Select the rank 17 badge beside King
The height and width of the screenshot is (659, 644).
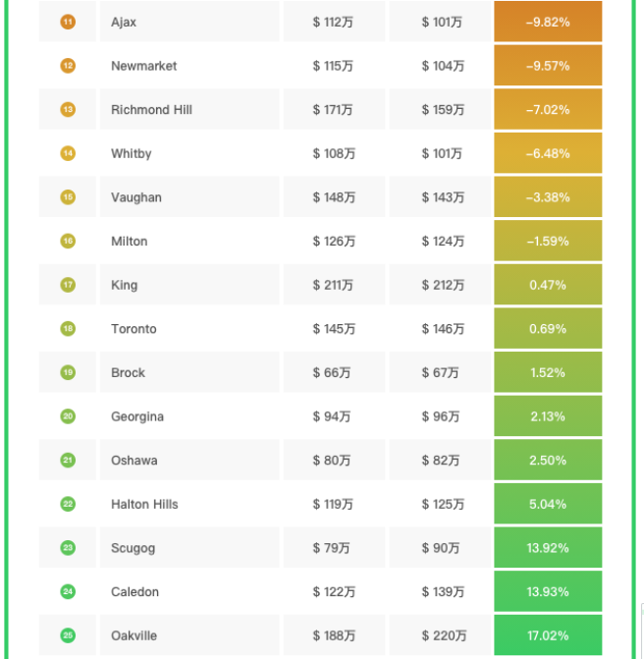point(68,285)
